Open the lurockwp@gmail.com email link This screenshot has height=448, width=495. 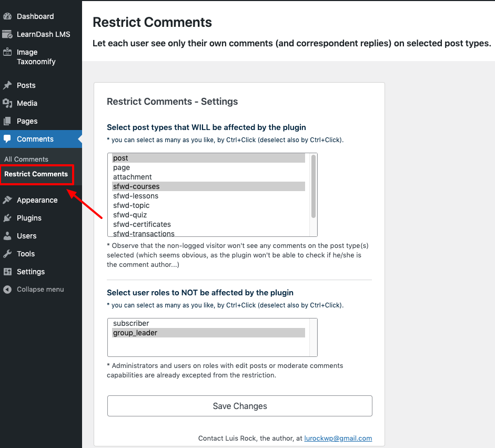pos(338,438)
